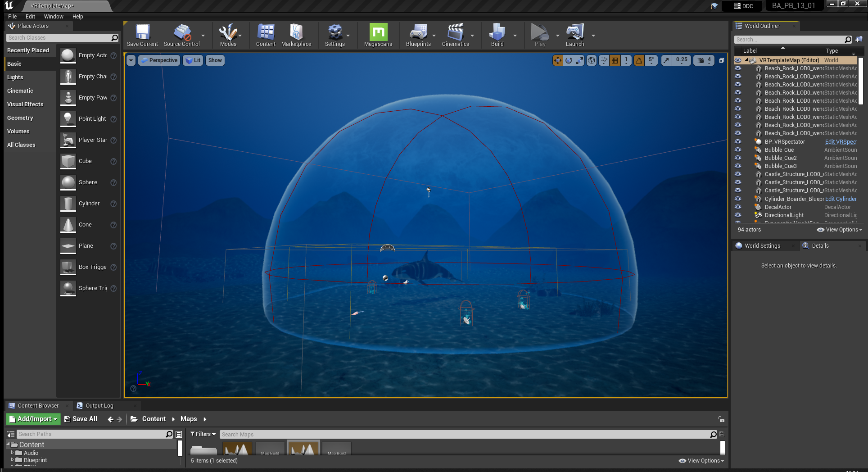The width and height of the screenshot is (868, 472).
Task: Select the Visual Effects category
Action: point(25,104)
